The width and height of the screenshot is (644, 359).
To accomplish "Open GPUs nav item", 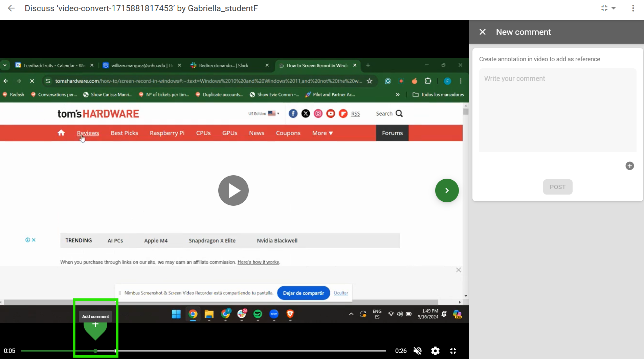I will (230, 133).
